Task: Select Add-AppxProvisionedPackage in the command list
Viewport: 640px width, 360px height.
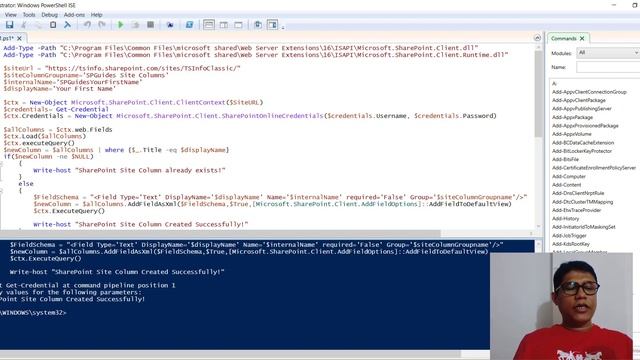Action: pyautogui.click(x=585, y=126)
